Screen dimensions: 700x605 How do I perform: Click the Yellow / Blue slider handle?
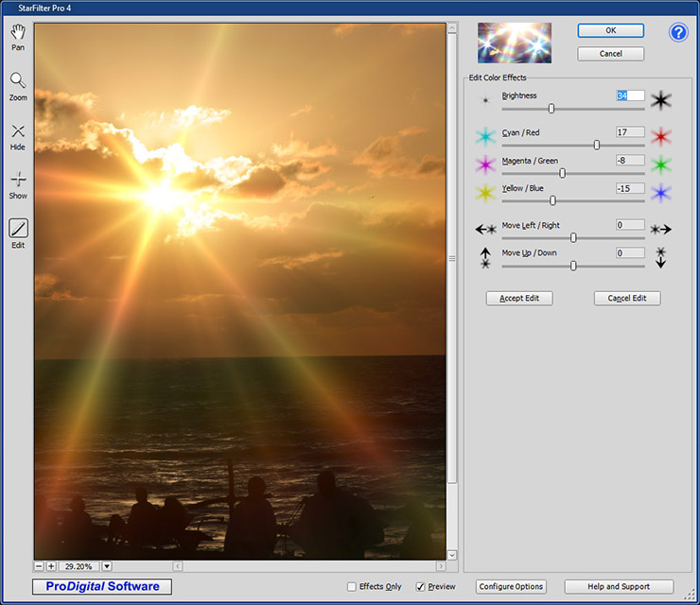(552, 200)
